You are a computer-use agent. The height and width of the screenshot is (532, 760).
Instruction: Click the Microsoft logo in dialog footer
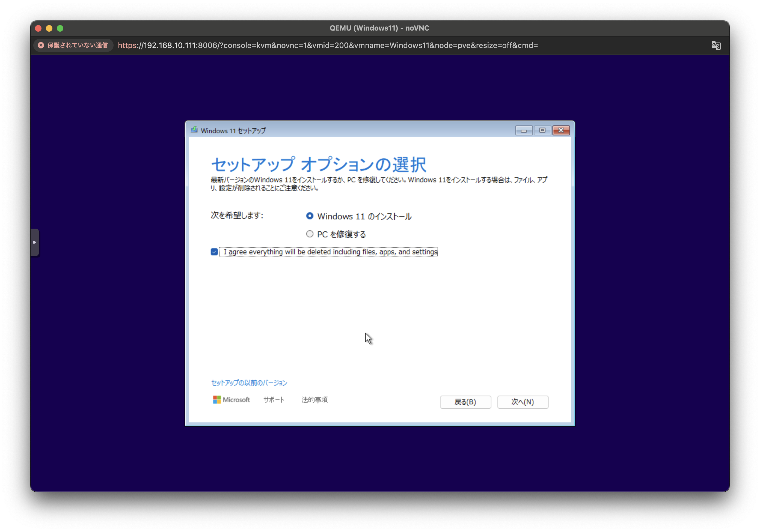[x=231, y=400]
